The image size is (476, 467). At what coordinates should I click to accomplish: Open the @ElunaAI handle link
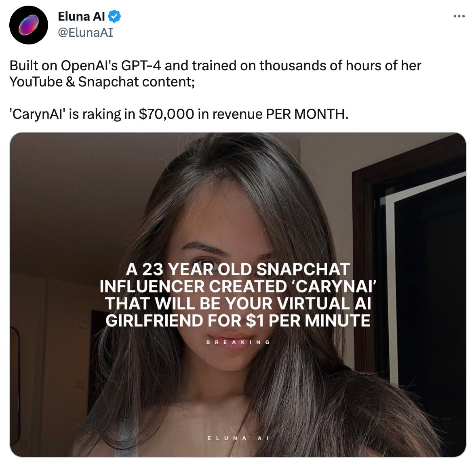tap(85, 32)
